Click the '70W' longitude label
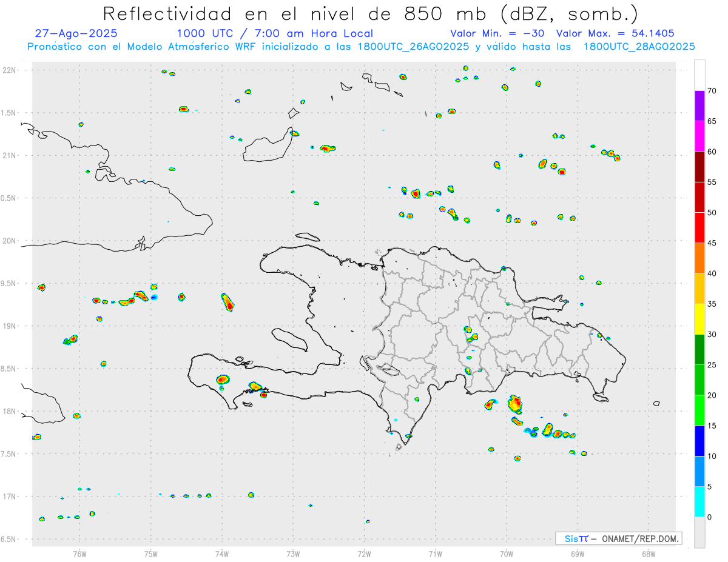The width and height of the screenshot is (728, 562). [x=507, y=554]
